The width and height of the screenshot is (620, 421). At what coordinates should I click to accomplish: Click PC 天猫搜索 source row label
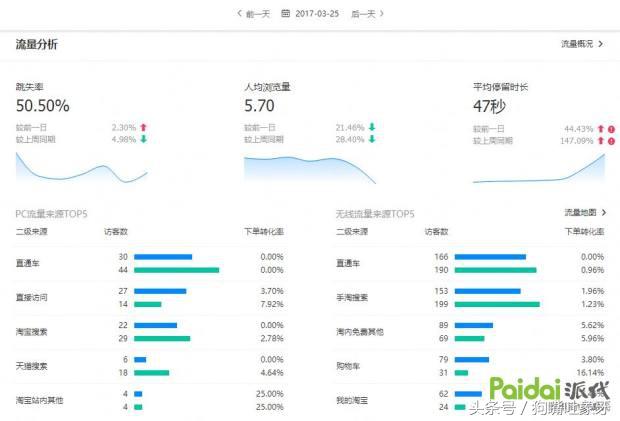[x=32, y=366]
